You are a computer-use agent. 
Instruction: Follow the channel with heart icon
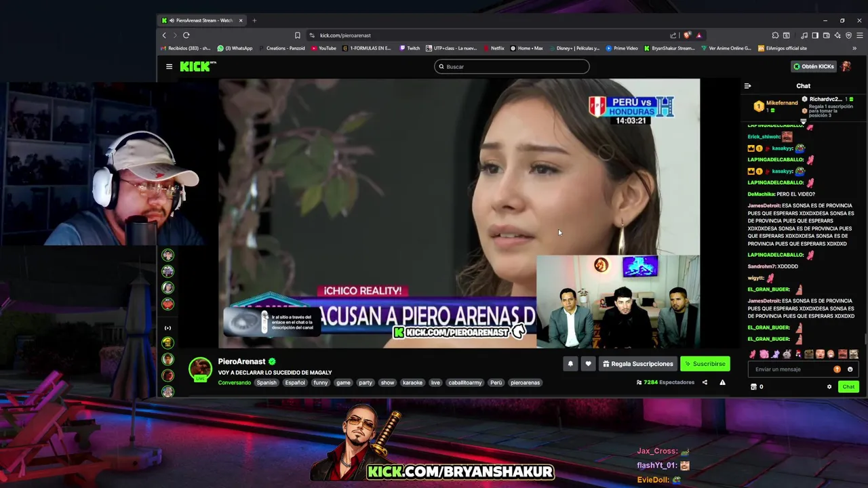coord(588,364)
